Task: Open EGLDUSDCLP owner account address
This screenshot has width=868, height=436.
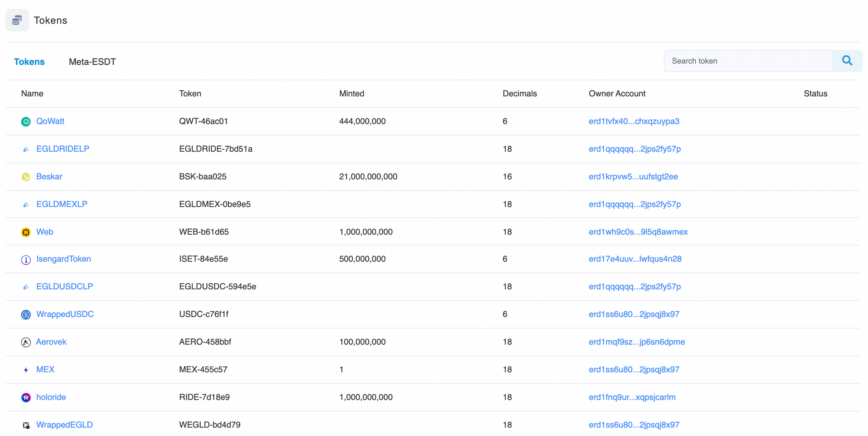Action: [635, 286]
